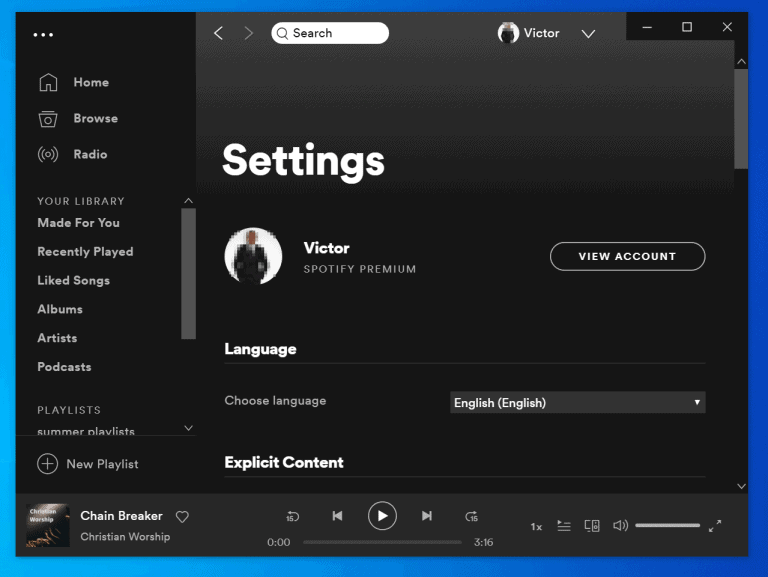Open the Chain Breaker album art

(x=48, y=526)
